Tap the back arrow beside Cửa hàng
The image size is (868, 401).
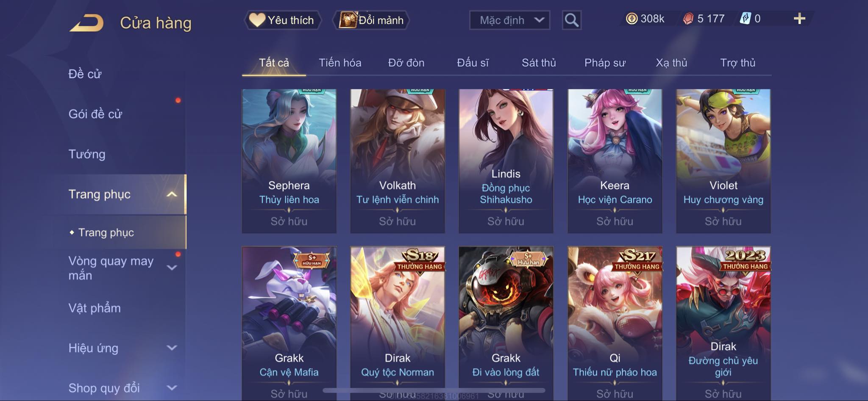click(x=87, y=23)
